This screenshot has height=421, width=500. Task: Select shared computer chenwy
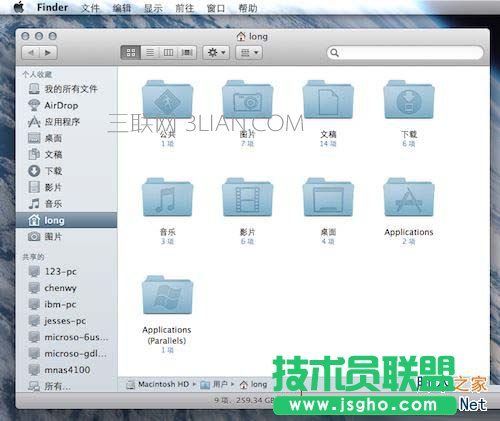point(67,288)
